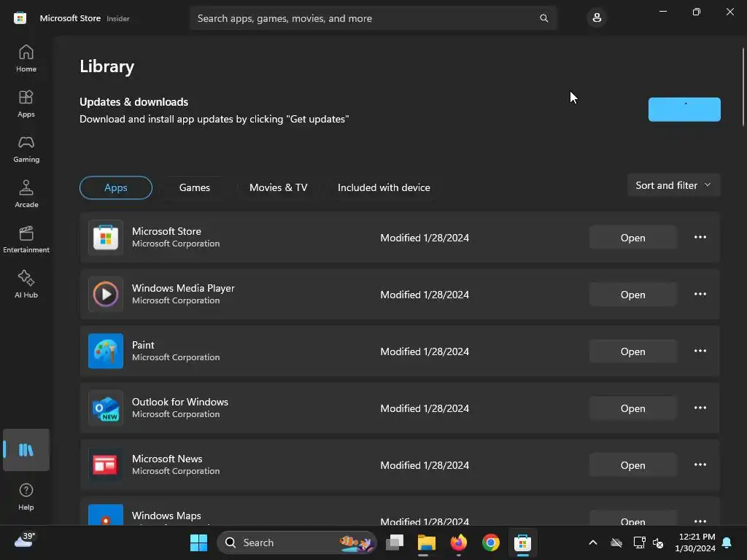747x560 pixels.
Task: Open the Entertainment section
Action: point(26,239)
